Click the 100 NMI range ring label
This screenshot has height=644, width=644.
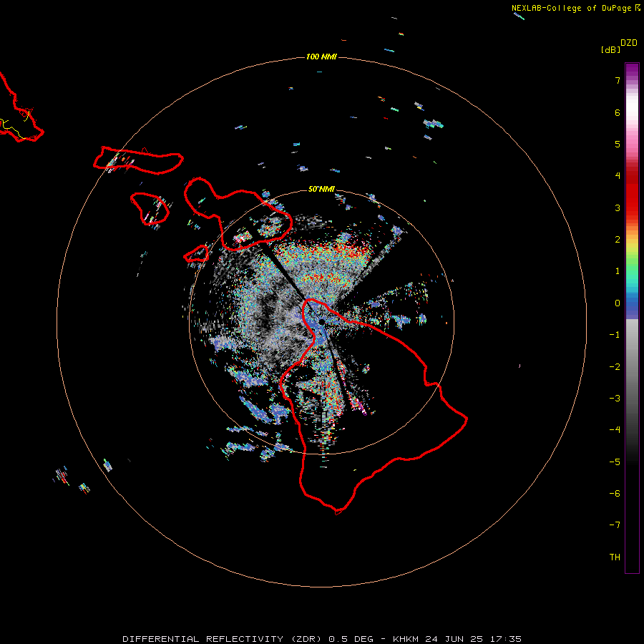pos(321,57)
